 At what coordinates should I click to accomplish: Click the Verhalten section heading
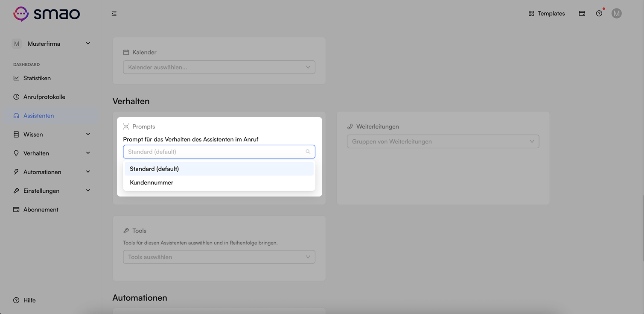tap(131, 101)
